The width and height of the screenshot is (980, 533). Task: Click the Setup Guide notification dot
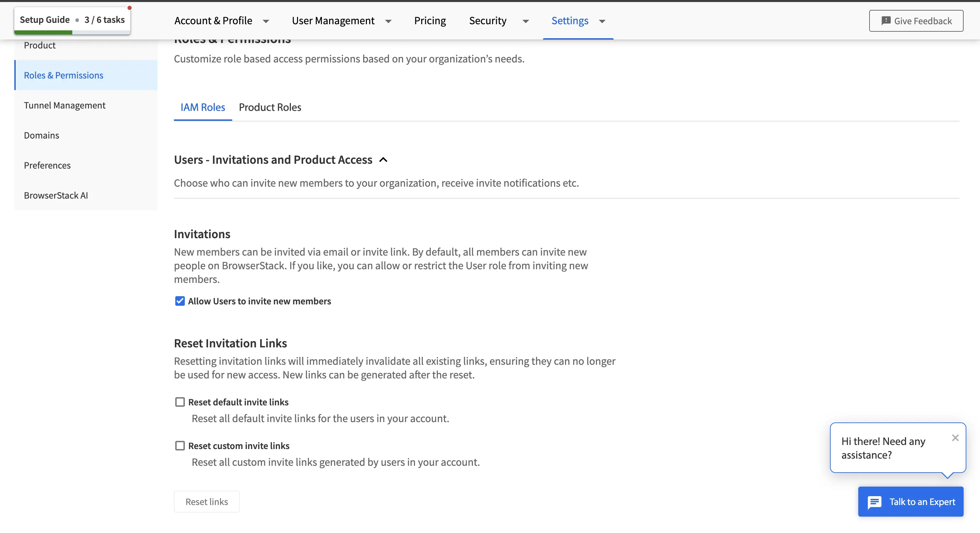pos(130,7)
